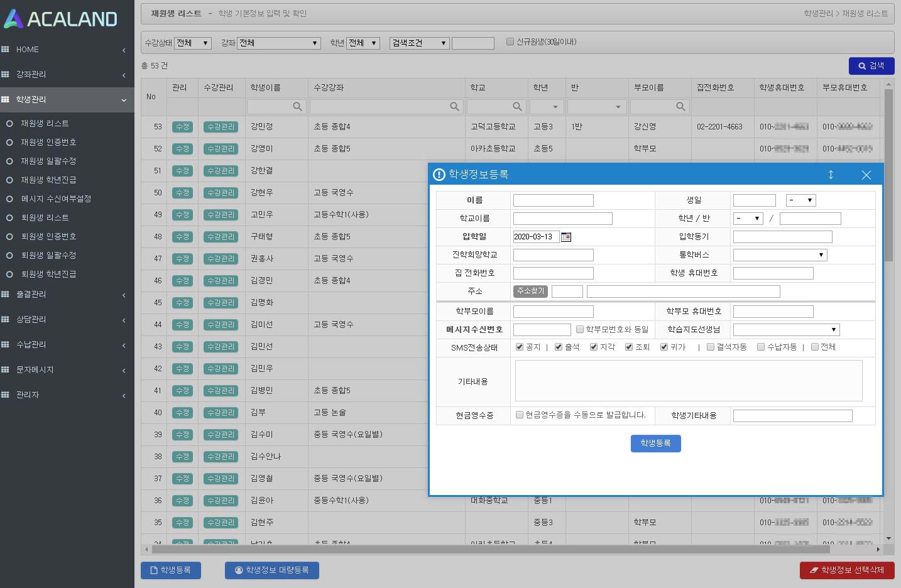901x588 pixels.
Task: Uncheck the 조퇴 SMS checkbox
Action: tap(629, 347)
